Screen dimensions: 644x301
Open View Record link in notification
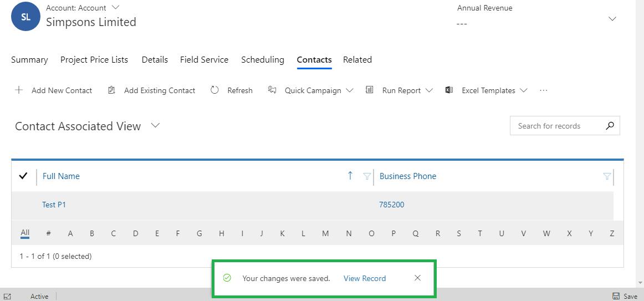[x=365, y=278]
